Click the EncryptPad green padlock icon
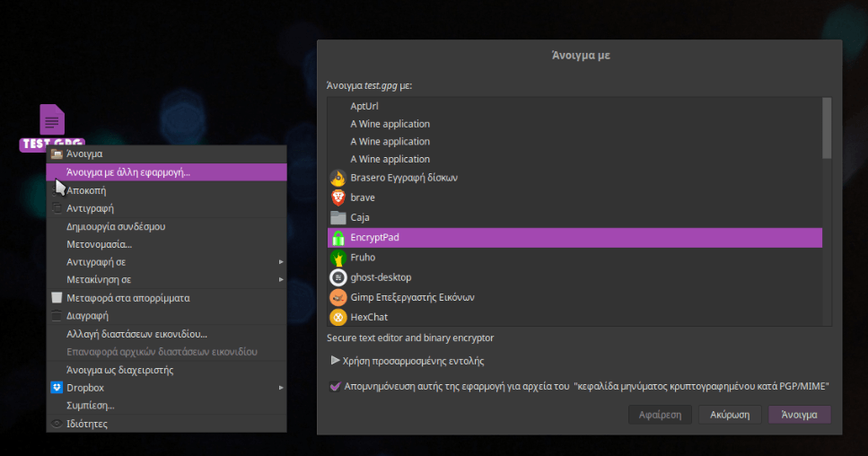 [338, 237]
